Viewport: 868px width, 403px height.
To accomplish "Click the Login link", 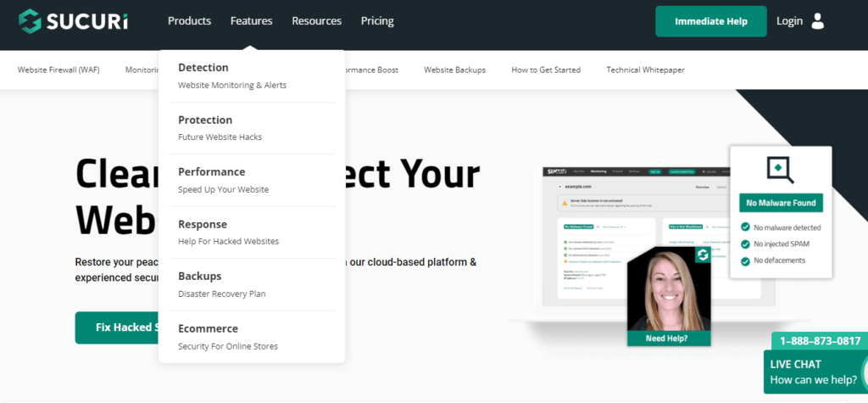I will pyautogui.click(x=789, y=21).
